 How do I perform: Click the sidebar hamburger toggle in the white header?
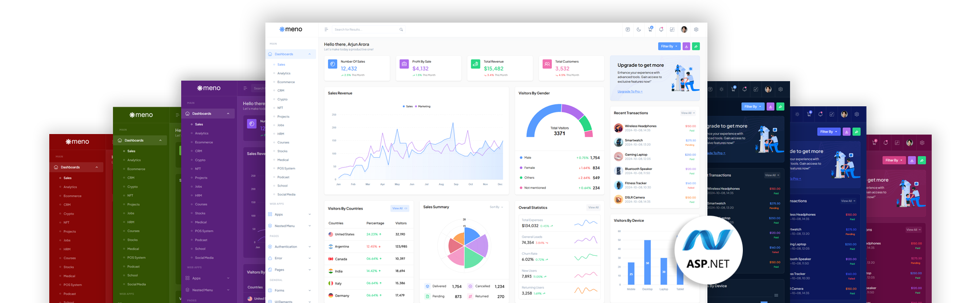coord(326,30)
